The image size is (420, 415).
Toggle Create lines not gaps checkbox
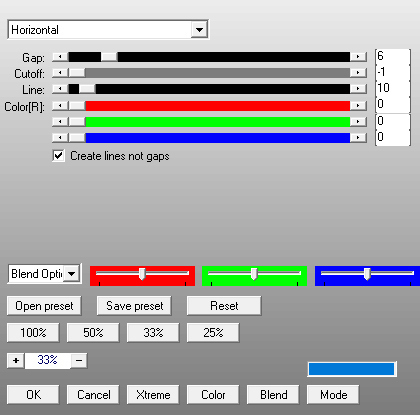pos(59,156)
